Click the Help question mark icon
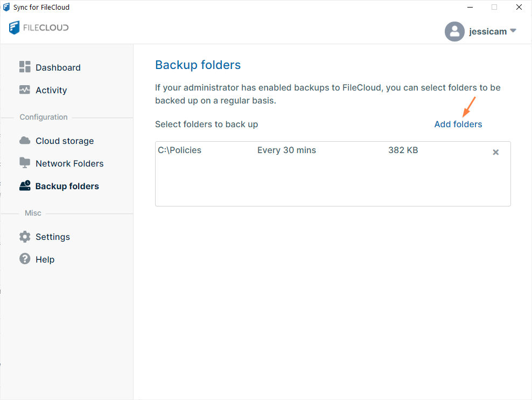This screenshot has height=400, width=532. [25, 259]
